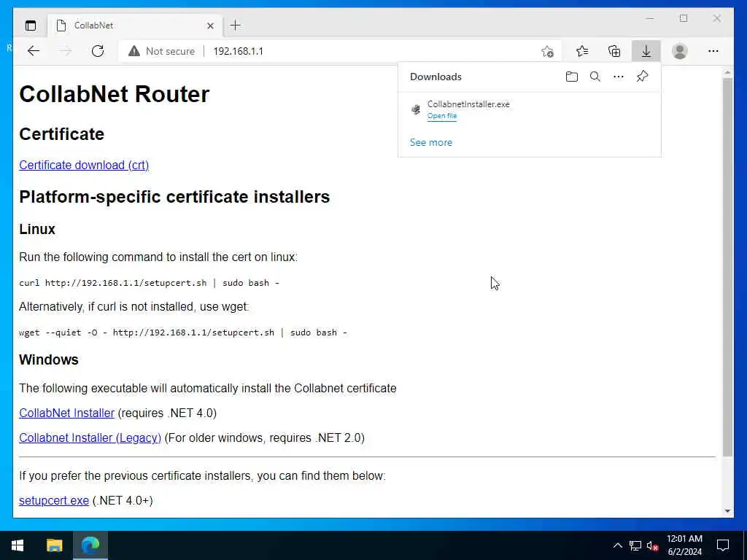Focus the address bar showing 192.168.1.1
Image resolution: width=747 pixels, height=560 pixels.
239,51
